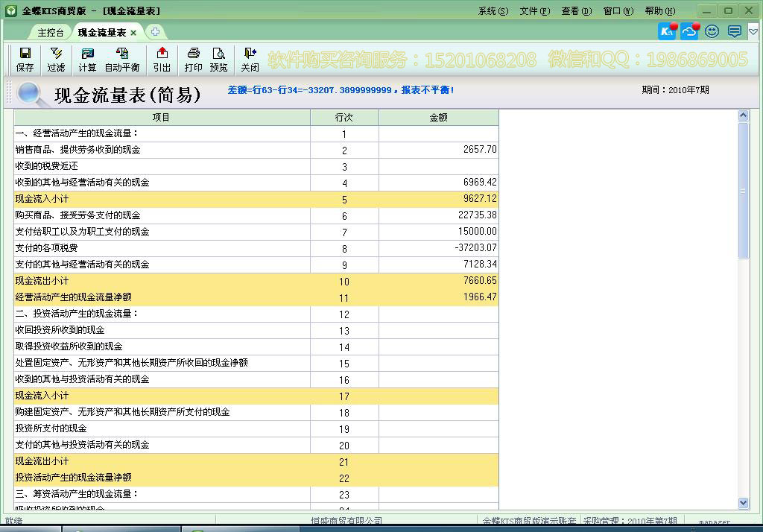Open the 查看(V) menu
Viewport: 763px width, 532px height.
click(576, 11)
